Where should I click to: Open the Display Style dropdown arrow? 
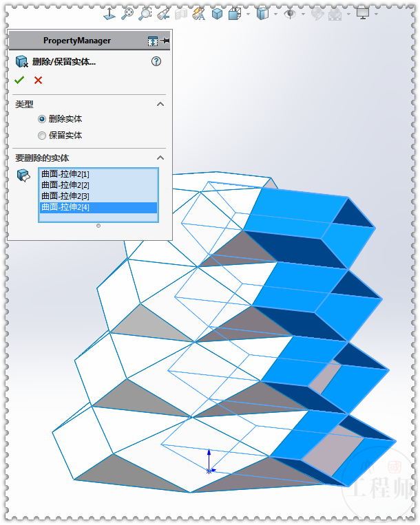[275, 14]
